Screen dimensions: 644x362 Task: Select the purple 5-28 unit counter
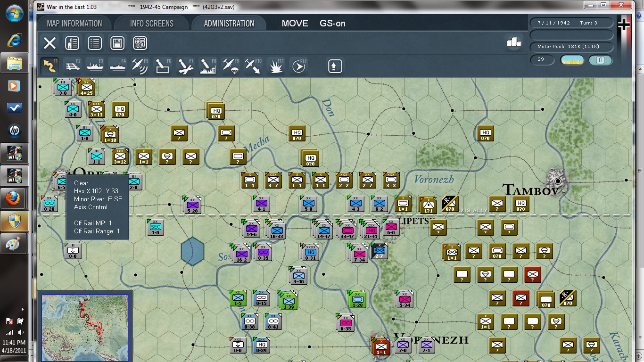(192, 205)
